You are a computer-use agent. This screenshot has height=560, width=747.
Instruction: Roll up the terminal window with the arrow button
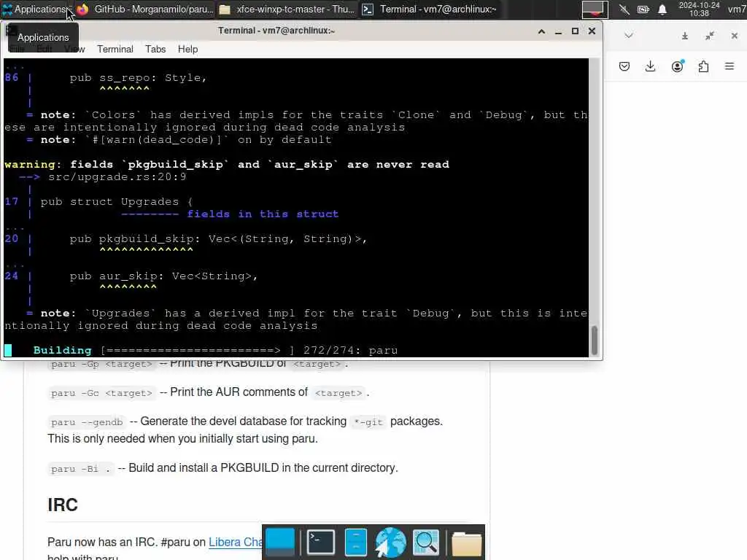pos(541,31)
